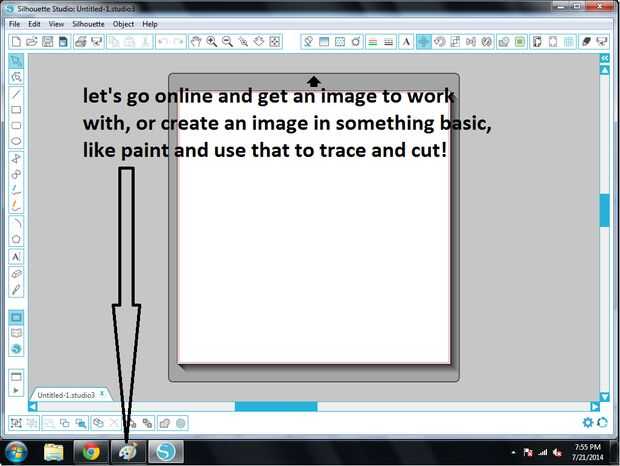
Task: Choose the Draw a Rectangle tool
Action: (16, 109)
